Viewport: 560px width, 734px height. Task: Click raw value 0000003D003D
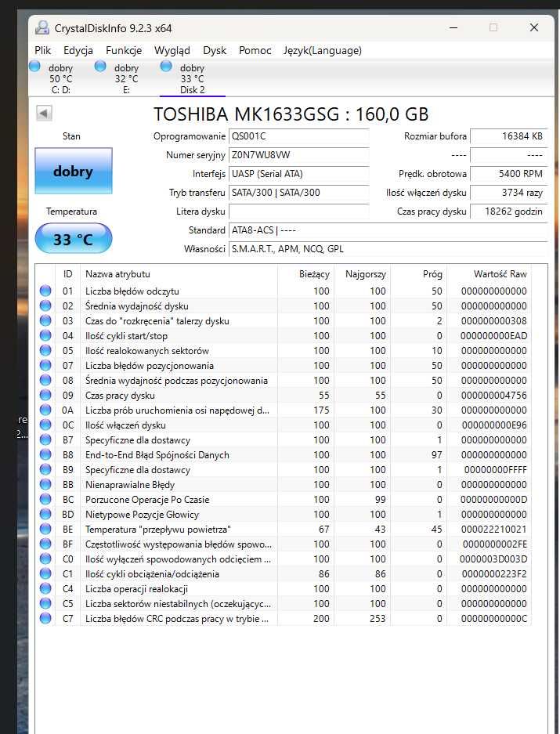click(x=493, y=559)
